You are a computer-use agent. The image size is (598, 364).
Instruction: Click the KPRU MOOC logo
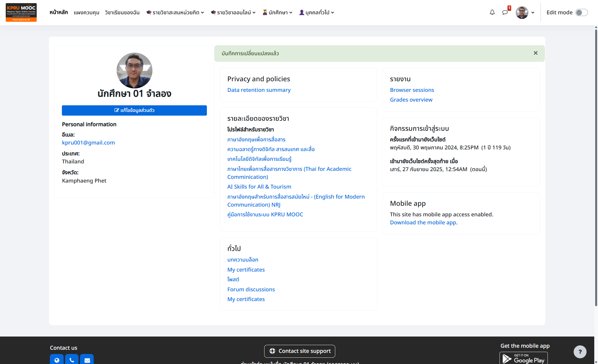(21, 12)
